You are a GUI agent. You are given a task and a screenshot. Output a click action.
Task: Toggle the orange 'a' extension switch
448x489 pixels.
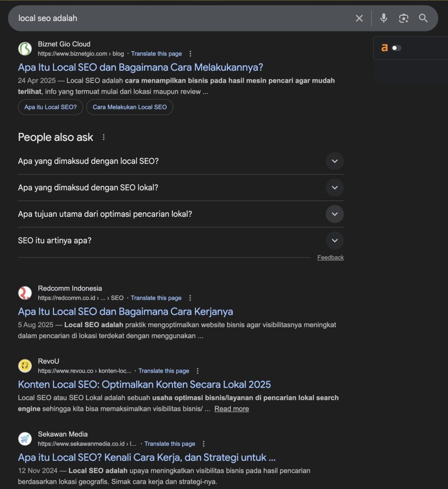(x=396, y=48)
